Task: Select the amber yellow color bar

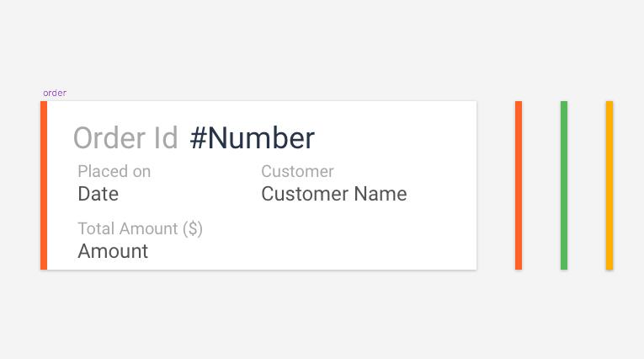Action: point(609,185)
